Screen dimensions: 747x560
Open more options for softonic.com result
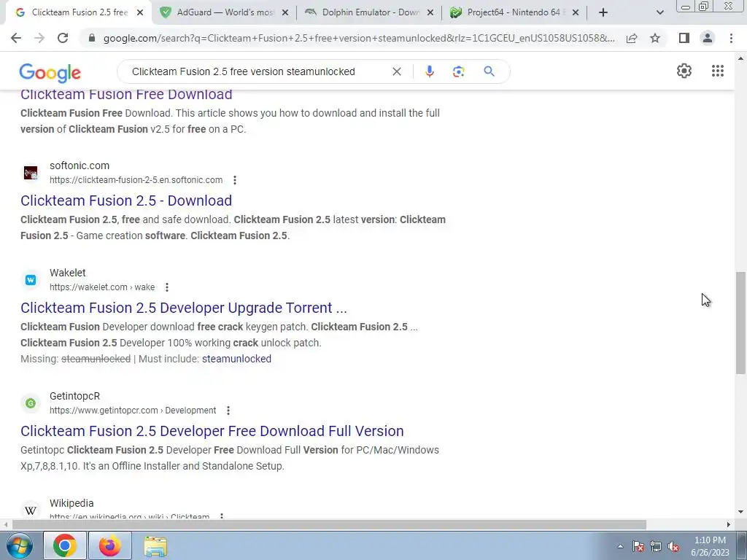tap(234, 180)
